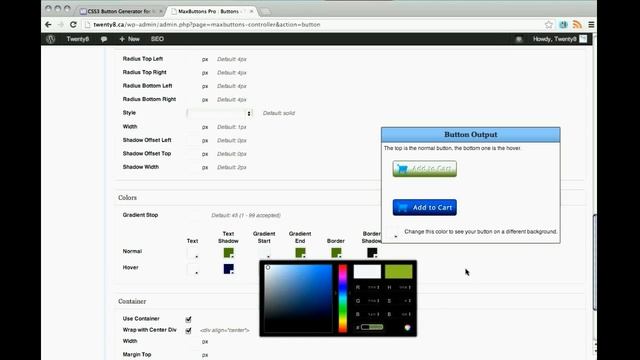The width and height of the screenshot is (640, 360).
Task: Click the Margin Top input
Action: point(193,355)
